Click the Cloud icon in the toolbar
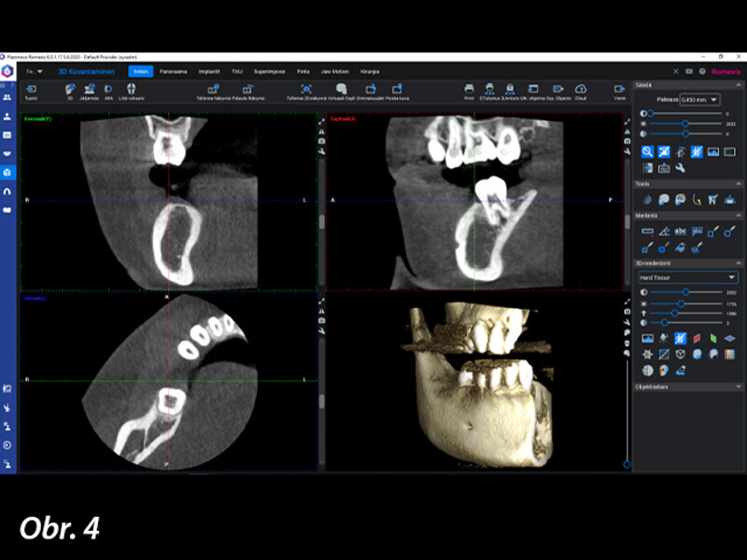The height and width of the screenshot is (560, 747). (x=581, y=90)
